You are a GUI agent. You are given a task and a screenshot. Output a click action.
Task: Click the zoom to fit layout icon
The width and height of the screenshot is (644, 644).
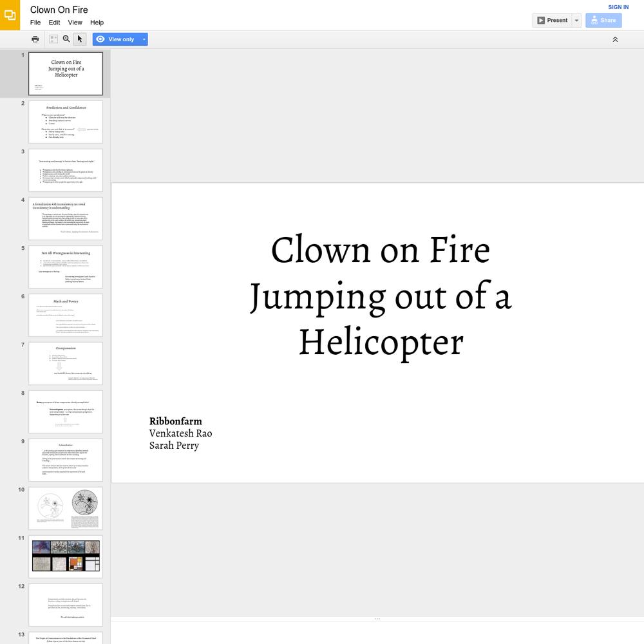pyautogui.click(x=53, y=39)
